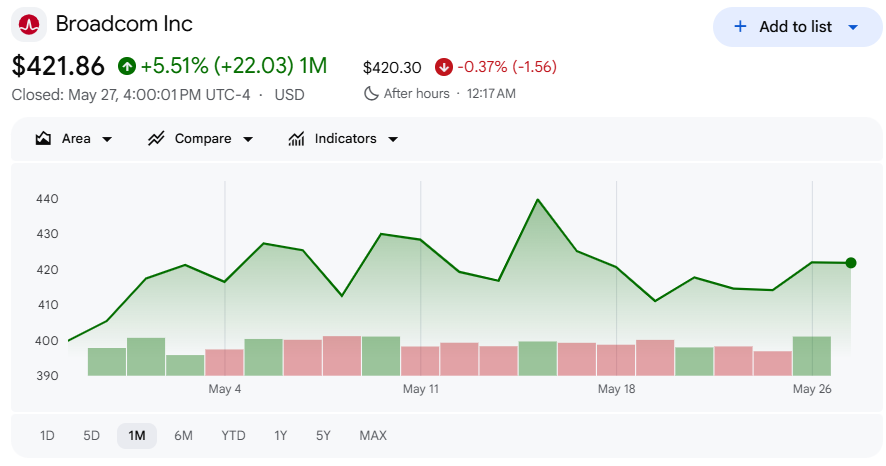Click the Area label in chart toolbar
The width and height of the screenshot is (886, 466).
[x=76, y=138]
